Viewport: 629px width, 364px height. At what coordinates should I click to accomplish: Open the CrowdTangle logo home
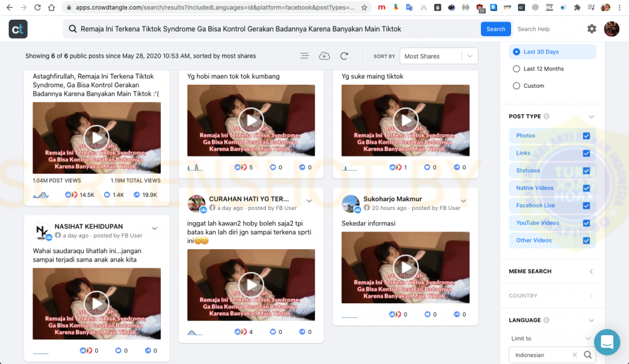click(x=18, y=29)
